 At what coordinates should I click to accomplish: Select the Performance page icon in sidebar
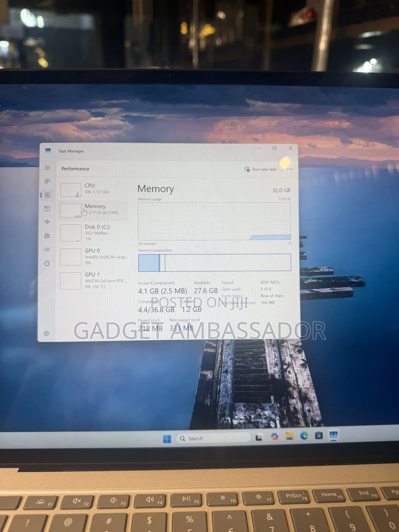click(47, 195)
